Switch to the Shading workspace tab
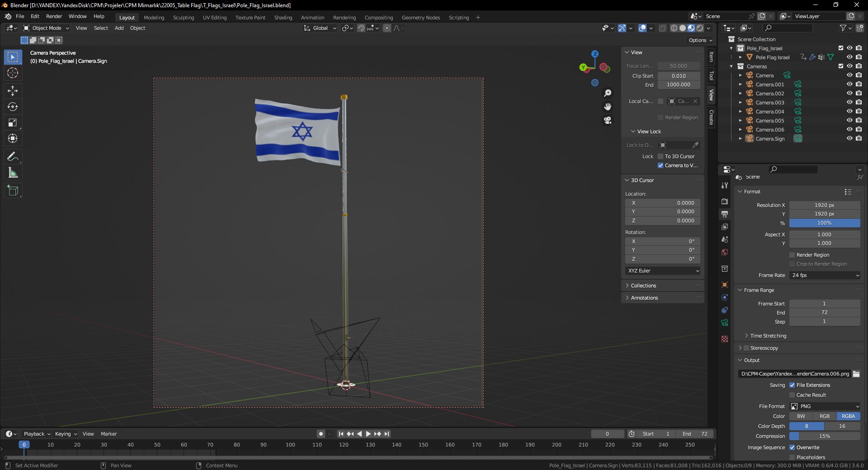Viewport: 868px width, 470px height. (x=283, y=18)
